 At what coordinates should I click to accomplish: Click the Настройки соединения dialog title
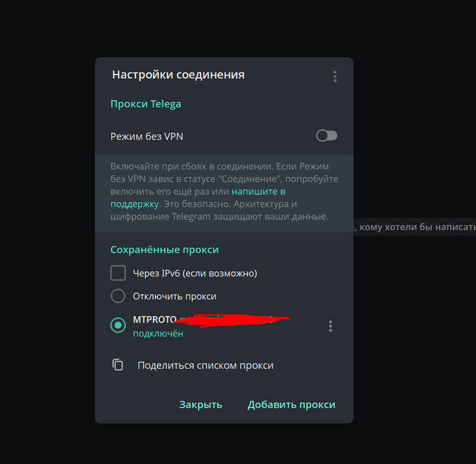[178, 75]
